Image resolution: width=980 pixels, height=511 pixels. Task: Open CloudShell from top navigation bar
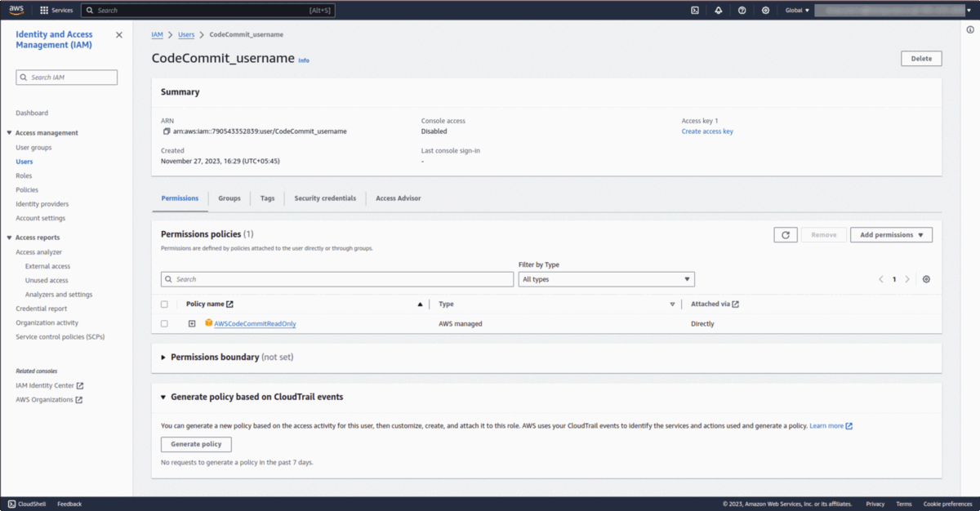pos(694,11)
